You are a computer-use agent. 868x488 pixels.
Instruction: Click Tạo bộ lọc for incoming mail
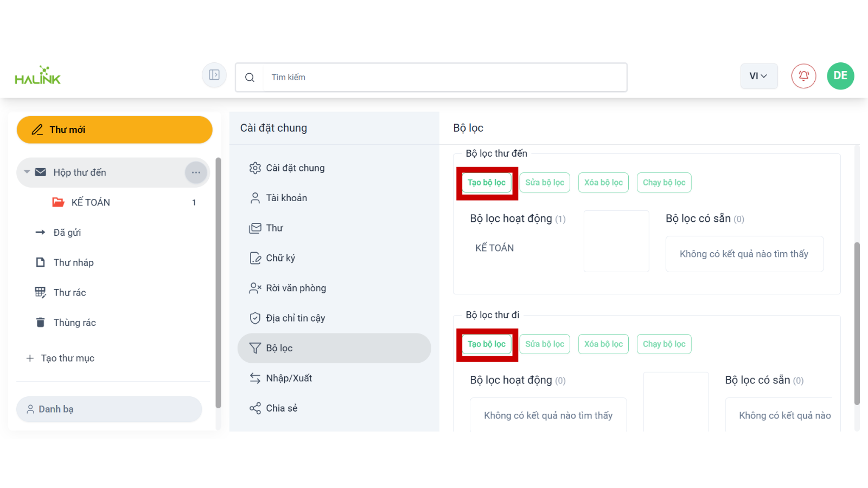[x=487, y=183]
